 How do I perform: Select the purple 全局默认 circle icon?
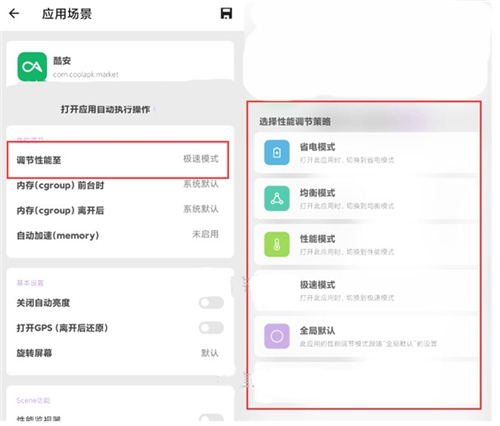click(x=277, y=336)
